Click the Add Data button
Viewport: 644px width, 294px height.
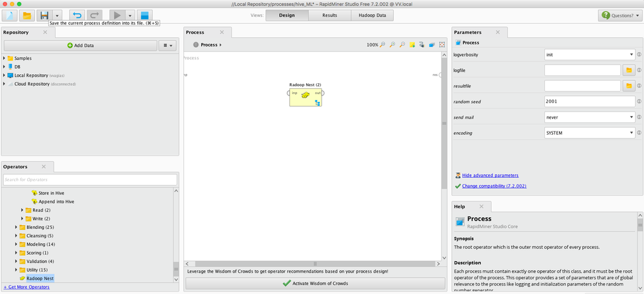coord(81,46)
